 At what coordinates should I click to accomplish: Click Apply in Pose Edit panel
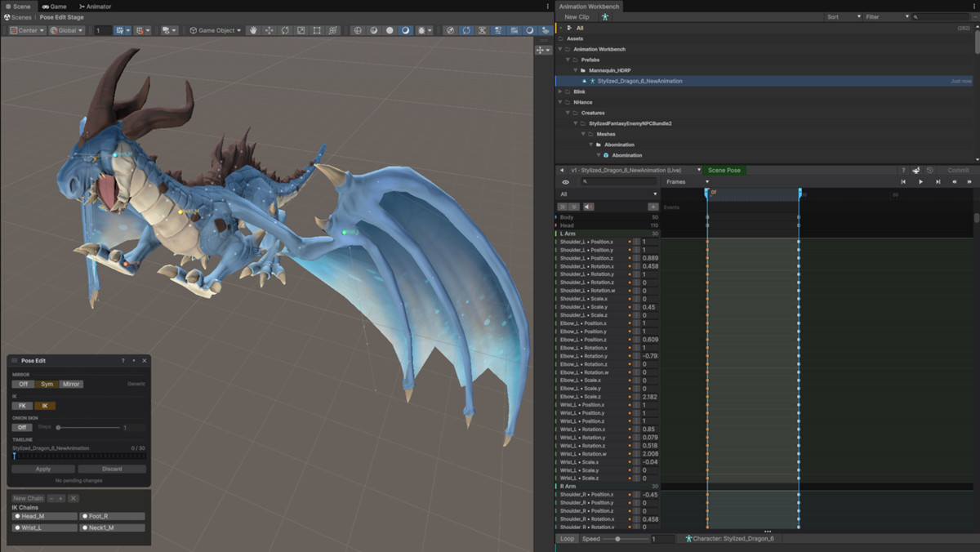click(43, 470)
